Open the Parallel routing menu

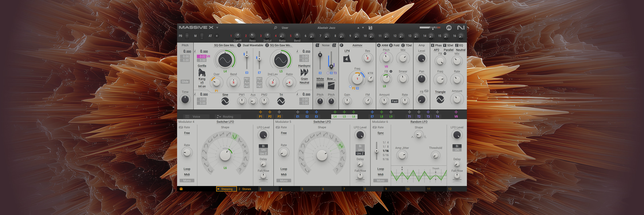pyautogui.click(x=448, y=50)
